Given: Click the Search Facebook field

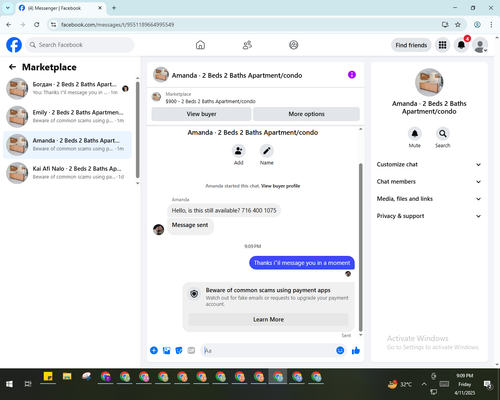Looking at the screenshot, I should 80,45.
